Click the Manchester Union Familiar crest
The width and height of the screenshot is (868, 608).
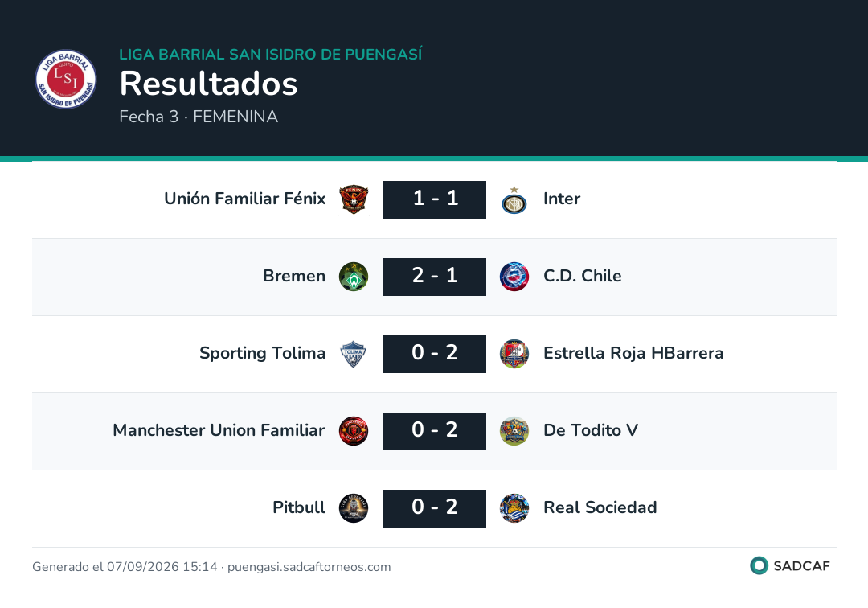(x=354, y=431)
